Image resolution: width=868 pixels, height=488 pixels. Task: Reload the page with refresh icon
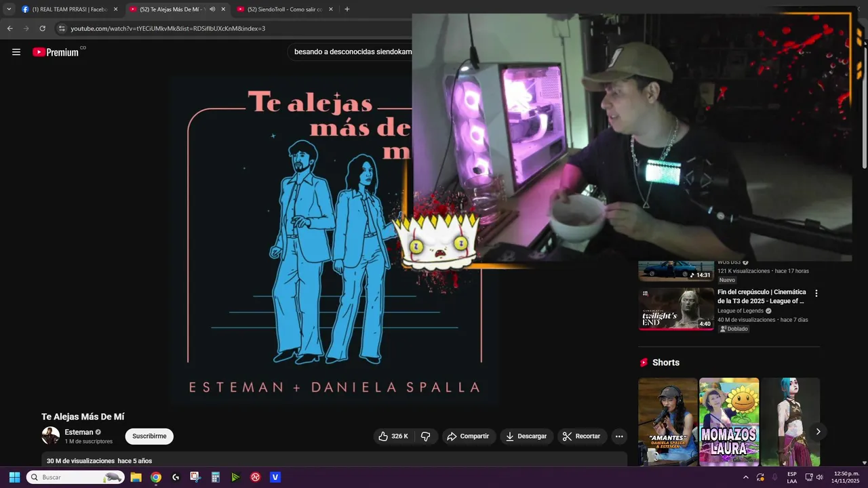point(42,28)
